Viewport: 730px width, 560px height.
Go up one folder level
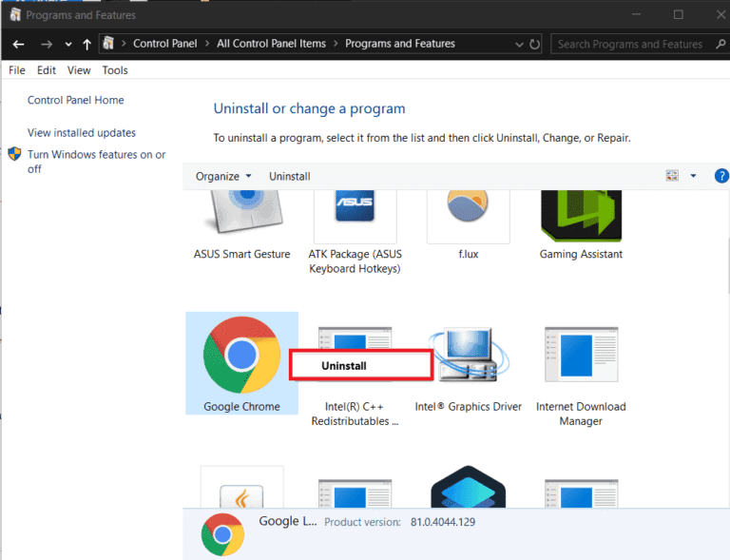point(86,45)
